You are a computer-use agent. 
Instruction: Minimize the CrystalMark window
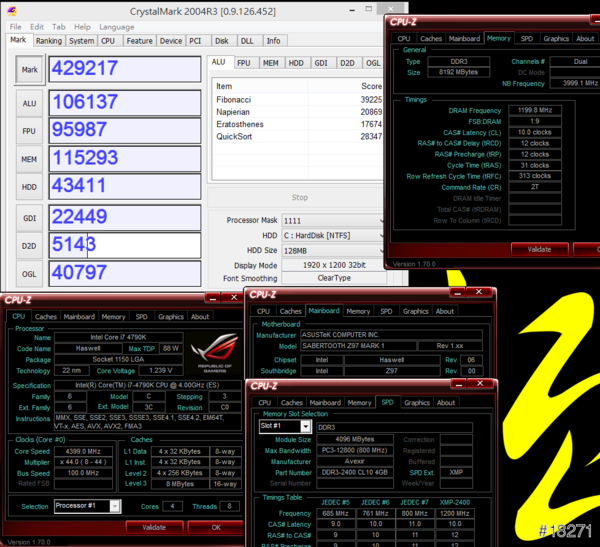[x=352, y=10]
